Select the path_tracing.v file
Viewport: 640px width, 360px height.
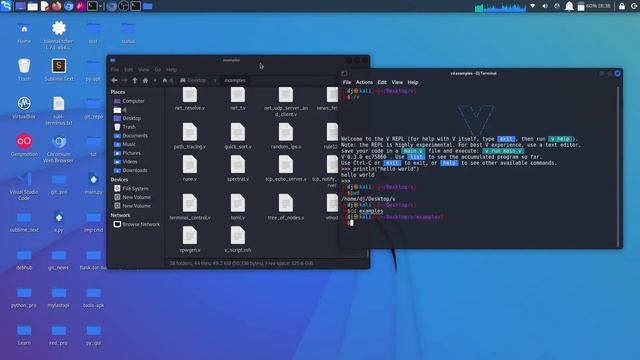pyautogui.click(x=190, y=136)
